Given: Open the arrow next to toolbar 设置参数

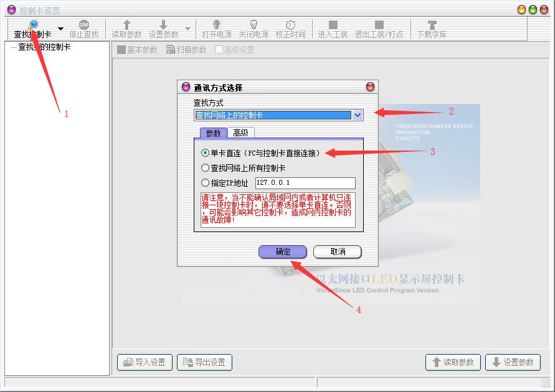Looking at the screenshot, I should (x=187, y=29).
